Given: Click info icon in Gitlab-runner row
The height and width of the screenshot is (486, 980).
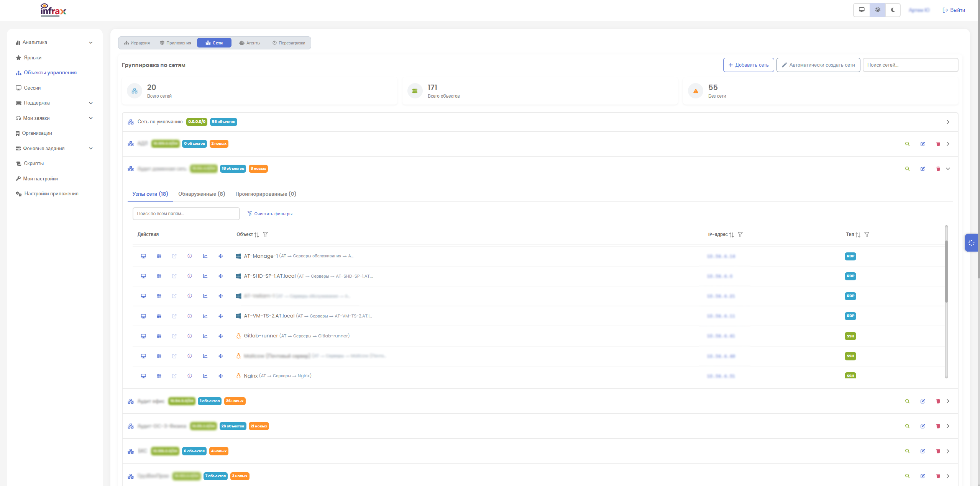Looking at the screenshot, I should [x=190, y=336].
